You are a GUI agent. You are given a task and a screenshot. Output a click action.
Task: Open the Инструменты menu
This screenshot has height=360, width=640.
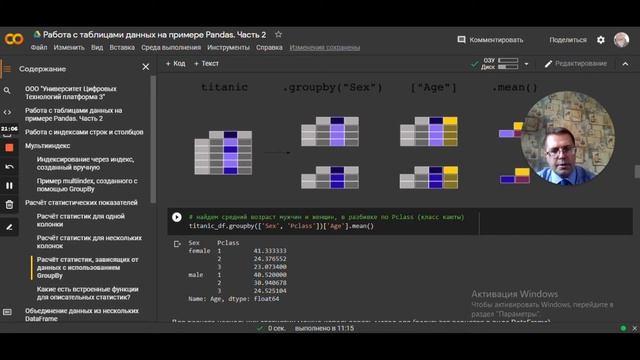[x=229, y=47]
